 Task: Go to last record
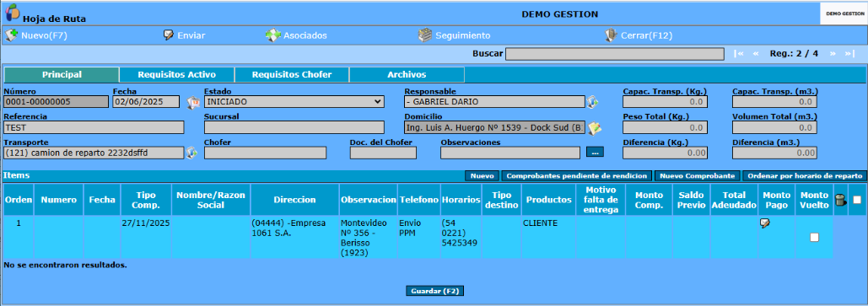849,54
